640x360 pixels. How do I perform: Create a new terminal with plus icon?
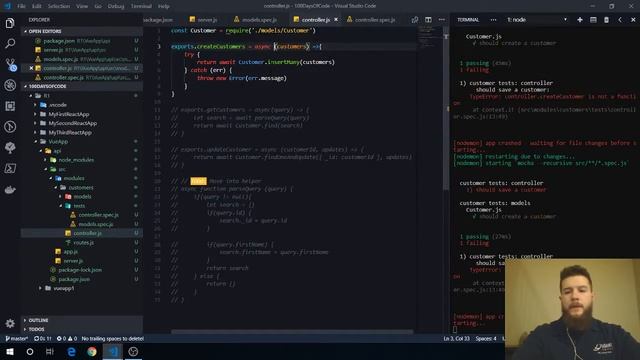coord(580,20)
